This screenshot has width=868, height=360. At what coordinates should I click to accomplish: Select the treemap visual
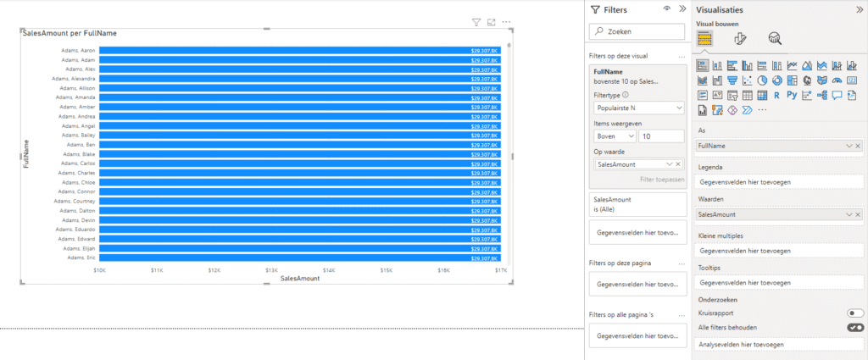[x=793, y=80]
